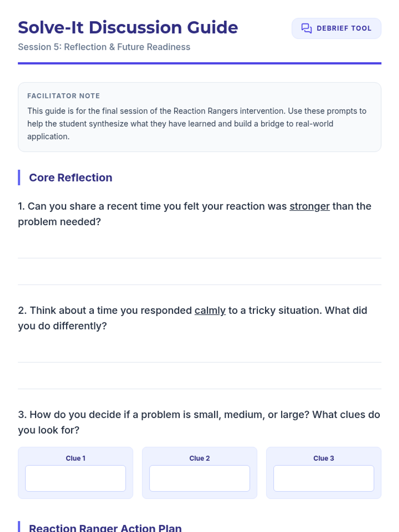Focus the Clue 2 input box
399x532 pixels.
pyautogui.click(x=199, y=478)
